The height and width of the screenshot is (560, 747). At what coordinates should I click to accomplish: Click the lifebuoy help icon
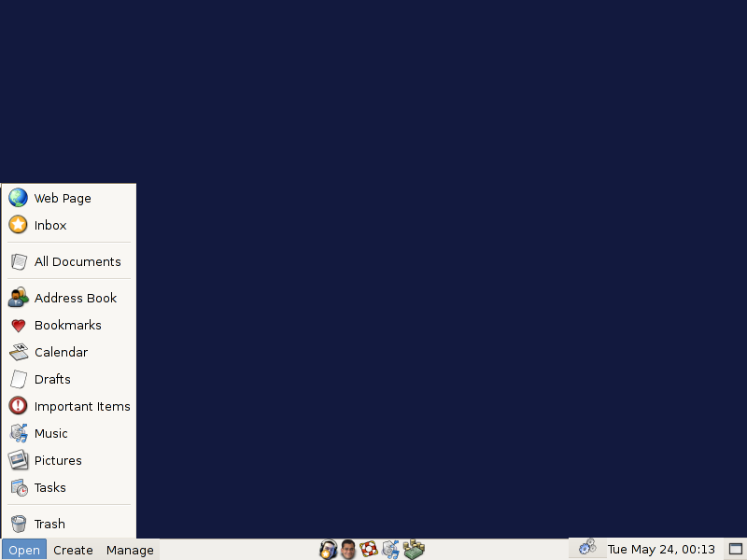pos(369,550)
